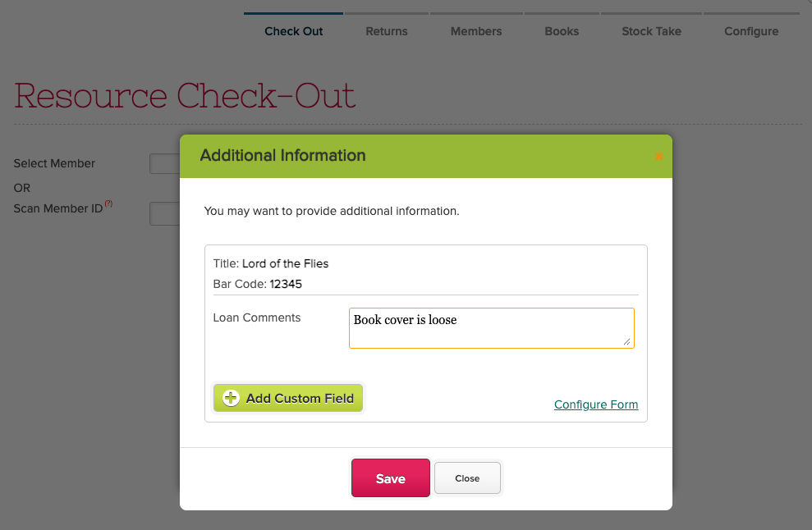Screen dimensions: 812x530
Task: Follow the Configure Form link
Action: click(x=595, y=404)
